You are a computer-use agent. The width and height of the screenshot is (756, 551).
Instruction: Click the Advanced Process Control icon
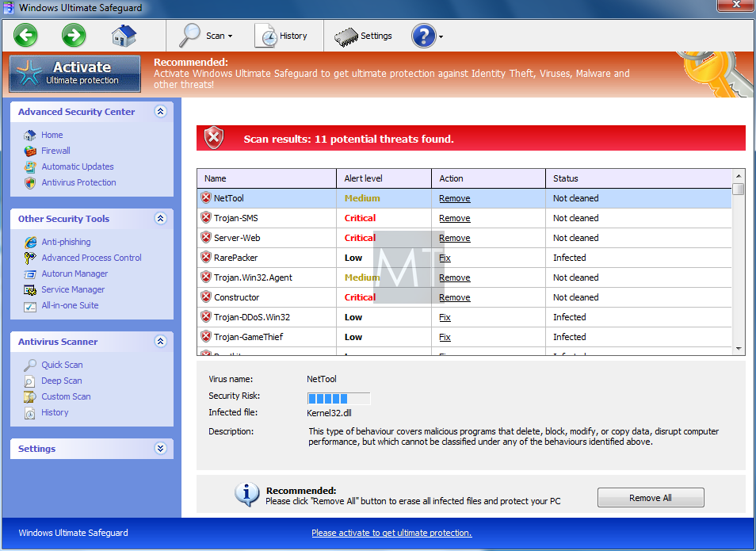pos(30,258)
